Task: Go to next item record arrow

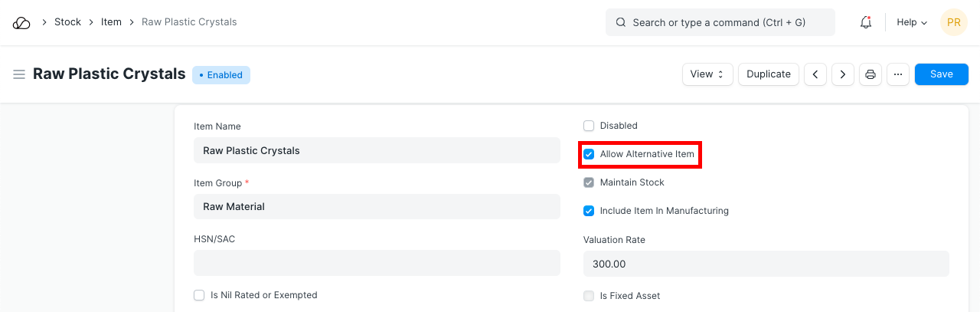Action: click(x=843, y=74)
